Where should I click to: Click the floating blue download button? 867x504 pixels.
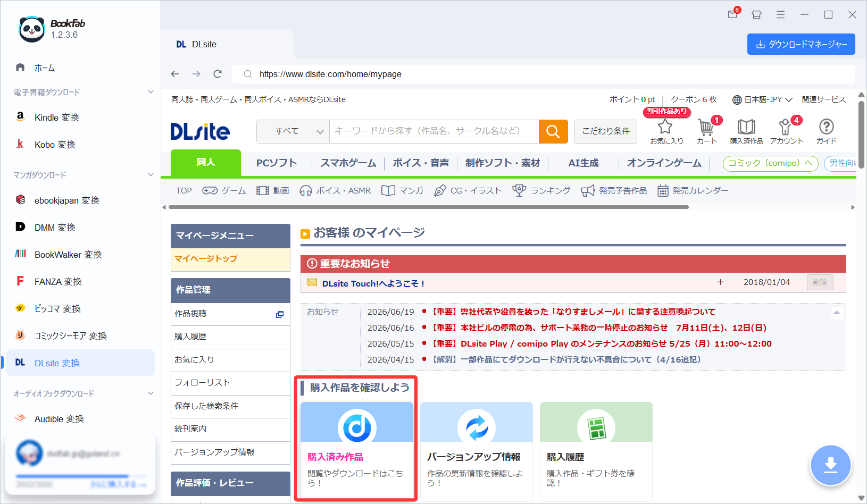pos(830,465)
